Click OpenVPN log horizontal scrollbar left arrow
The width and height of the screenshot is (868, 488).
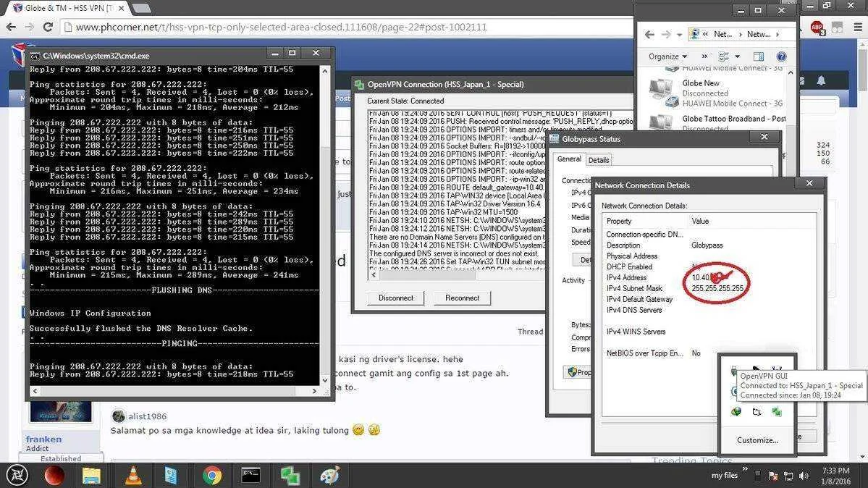coord(374,274)
